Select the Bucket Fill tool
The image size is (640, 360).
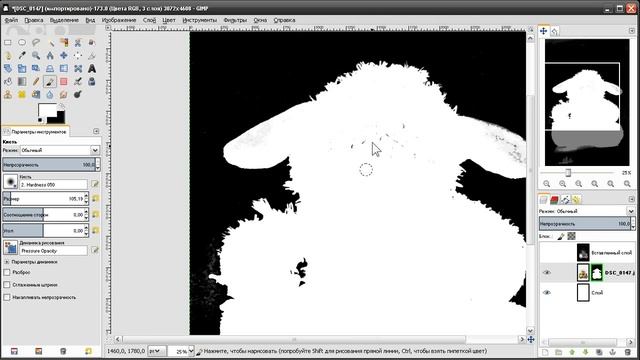tap(8, 82)
